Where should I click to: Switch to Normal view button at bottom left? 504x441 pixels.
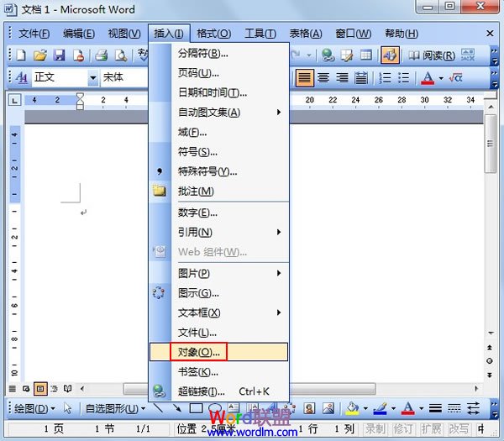click(13, 389)
